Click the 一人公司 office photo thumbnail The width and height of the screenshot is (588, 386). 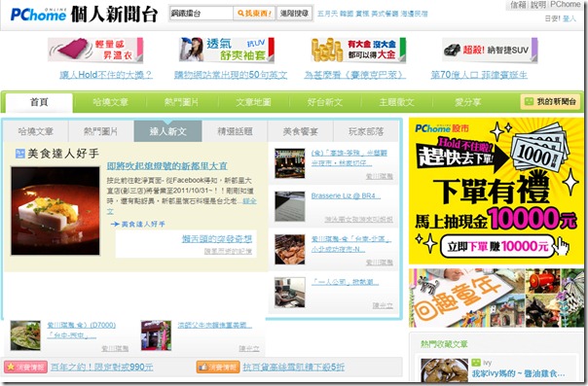[290, 293]
